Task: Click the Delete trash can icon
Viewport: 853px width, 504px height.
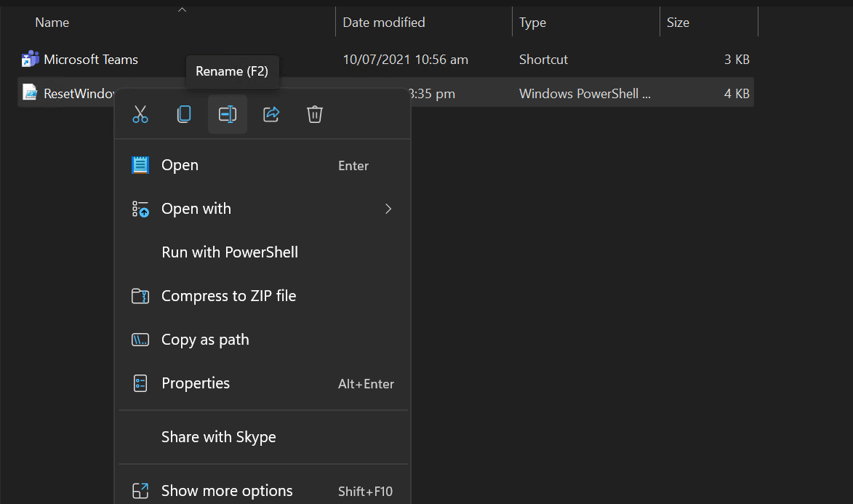Action: 314,114
